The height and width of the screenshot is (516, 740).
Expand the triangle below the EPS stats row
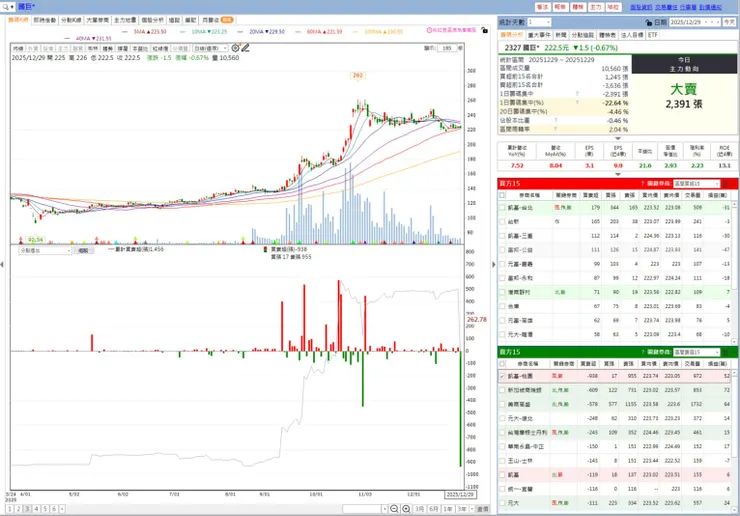(x=618, y=174)
